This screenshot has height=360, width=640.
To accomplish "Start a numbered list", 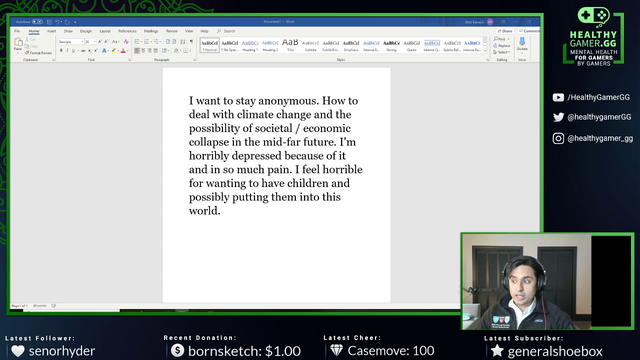I will coord(147,42).
